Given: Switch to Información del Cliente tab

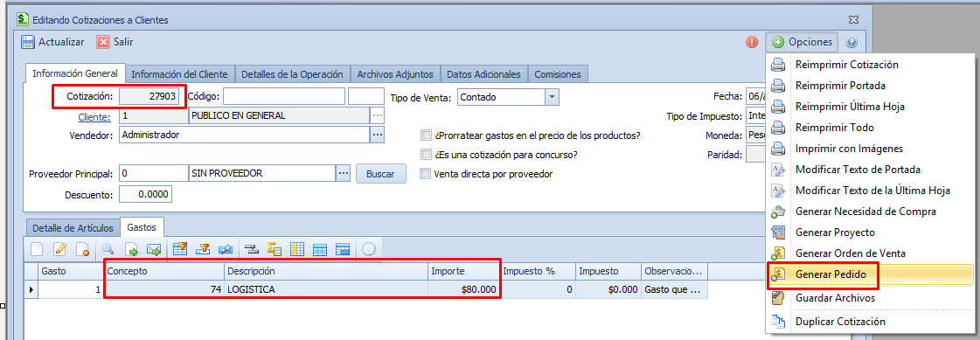Looking at the screenshot, I should pyautogui.click(x=181, y=74).
